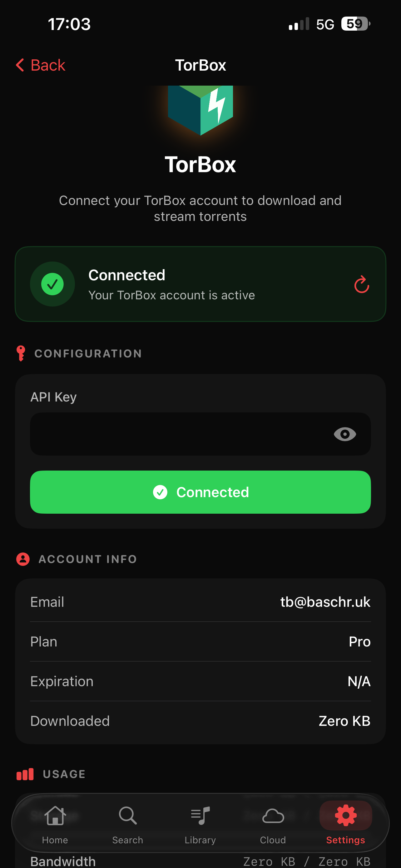401x868 pixels.
Task: Tap the green connected checkmark badge
Action: [x=52, y=284]
